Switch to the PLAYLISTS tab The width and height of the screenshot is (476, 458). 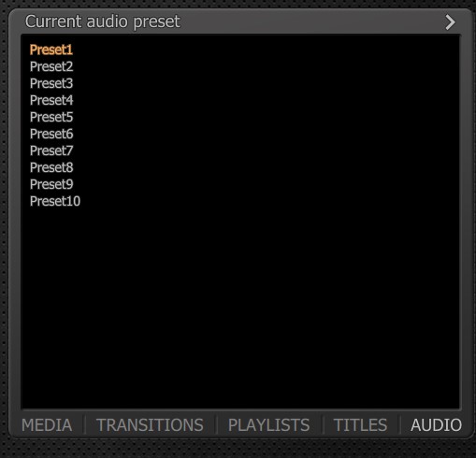(268, 425)
